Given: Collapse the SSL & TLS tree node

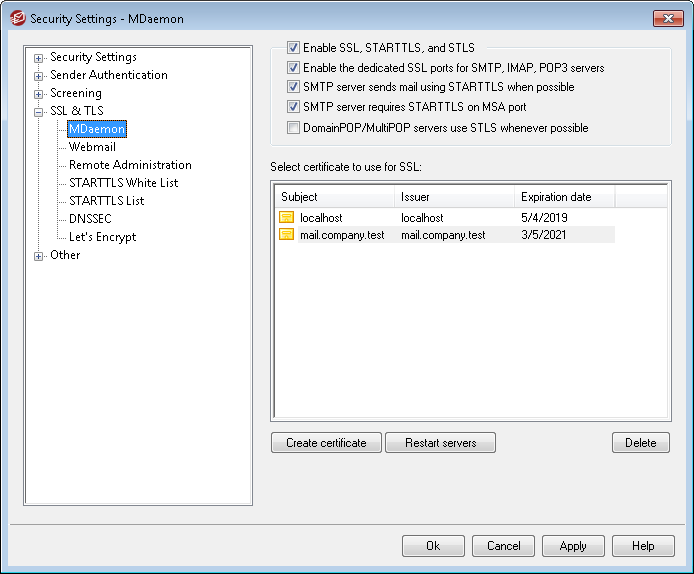Looking at the screenshot, I should [x=39, y=112].
